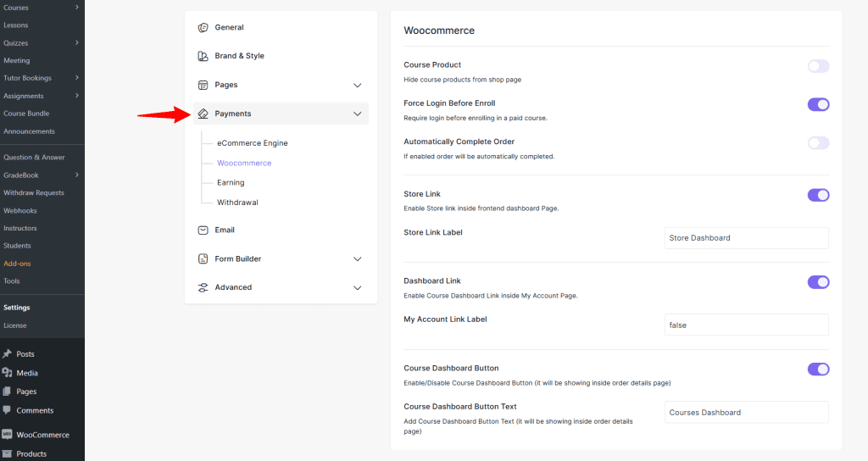Open the Earning sub-item
The height and width of the screenshot is (461, 868).
231,183
